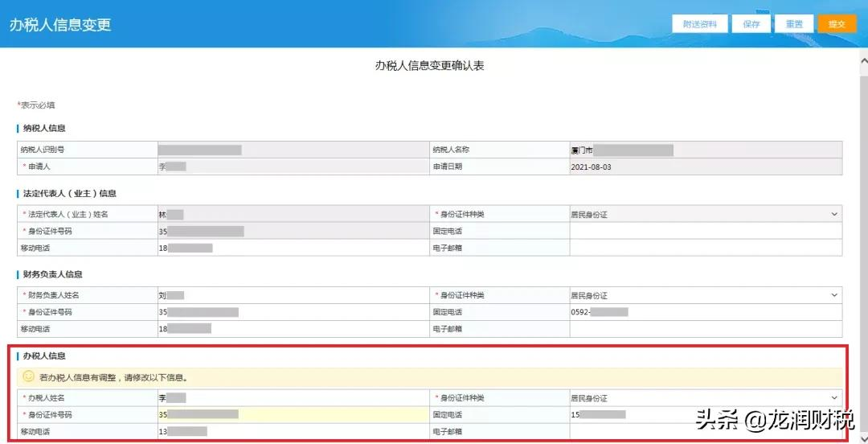
Task: Click the 保存 button
Action: (x=751, y=24)
